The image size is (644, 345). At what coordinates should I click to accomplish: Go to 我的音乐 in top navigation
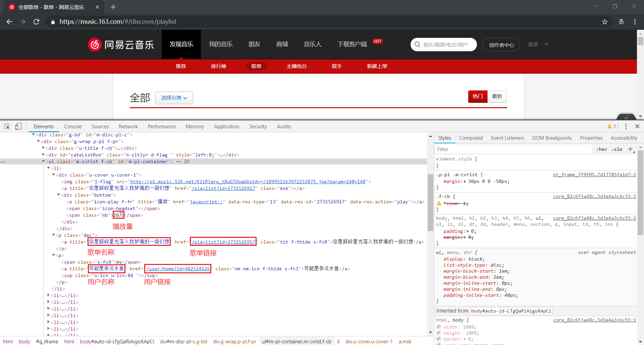221,44
